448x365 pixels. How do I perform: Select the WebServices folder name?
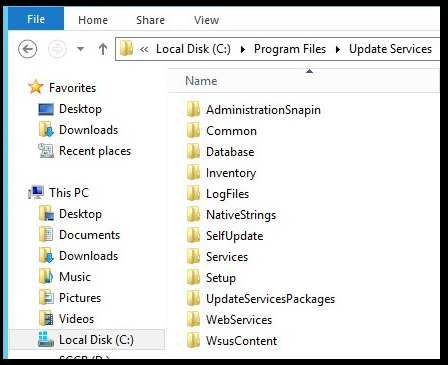[x=239, y=320]
